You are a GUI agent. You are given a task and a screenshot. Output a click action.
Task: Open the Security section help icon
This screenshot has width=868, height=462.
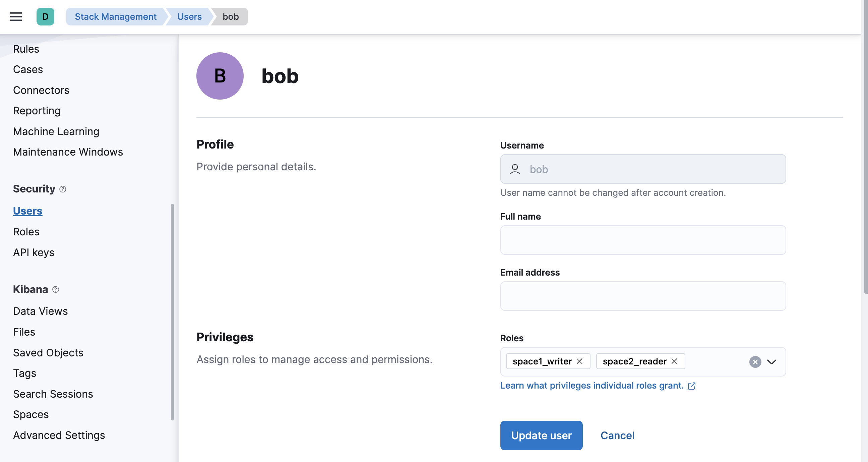(63, 189)
